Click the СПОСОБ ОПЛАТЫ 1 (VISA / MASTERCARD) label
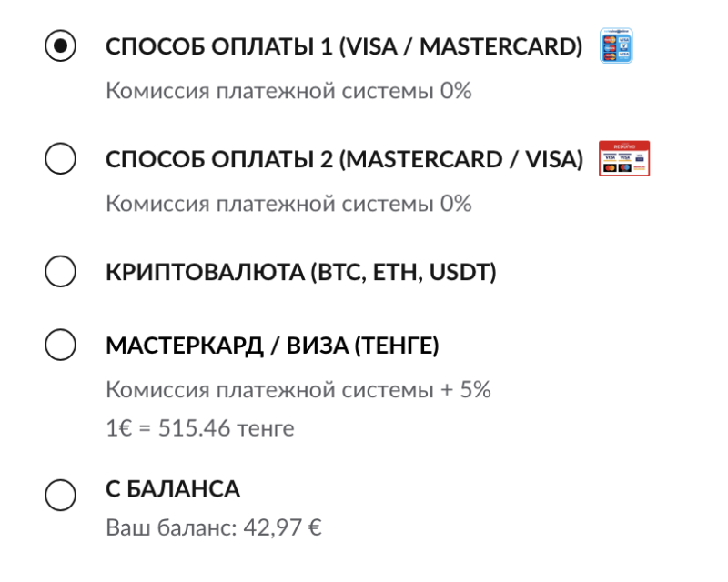The height and width of the screenshot is (582, 728). (x=343, y=47)
